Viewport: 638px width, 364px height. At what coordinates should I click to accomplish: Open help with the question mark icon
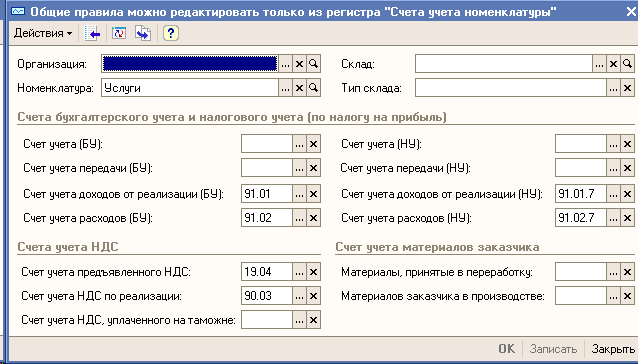[x=170, y=33]
